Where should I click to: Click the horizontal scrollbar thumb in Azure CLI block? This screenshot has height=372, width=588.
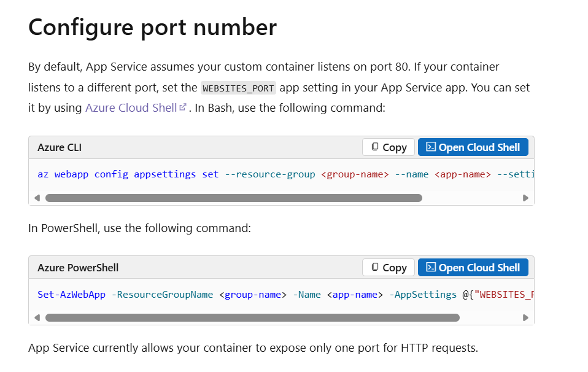tap(234, 198)
